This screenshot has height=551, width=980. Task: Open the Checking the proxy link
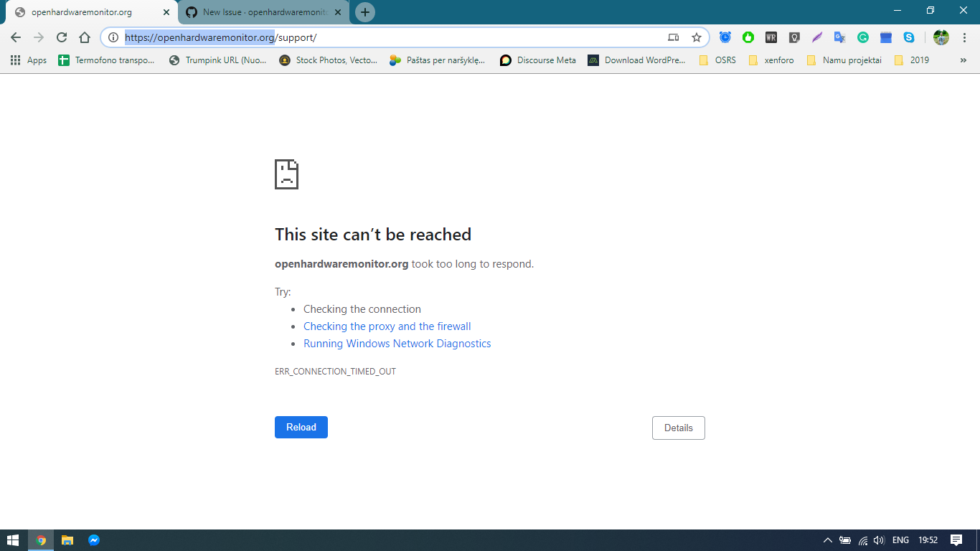pyautogui.click(x=387, y=326)
